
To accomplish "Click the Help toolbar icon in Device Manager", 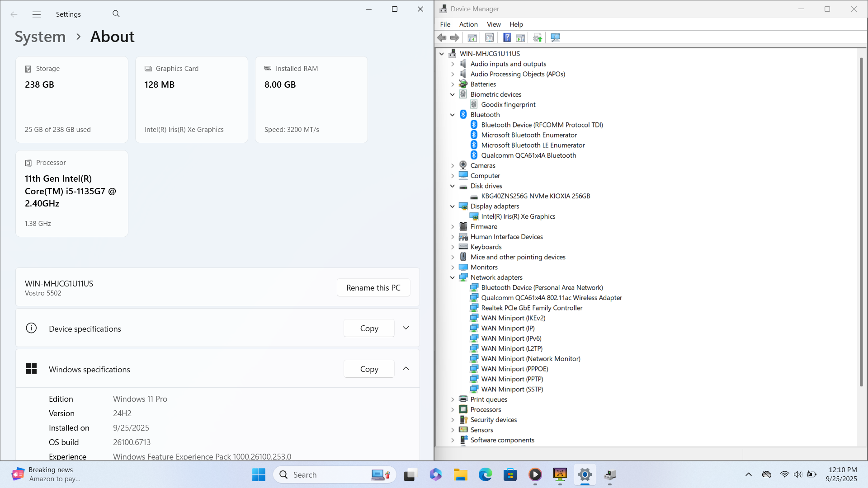I will pyautogui.click(x=507, y=38).
